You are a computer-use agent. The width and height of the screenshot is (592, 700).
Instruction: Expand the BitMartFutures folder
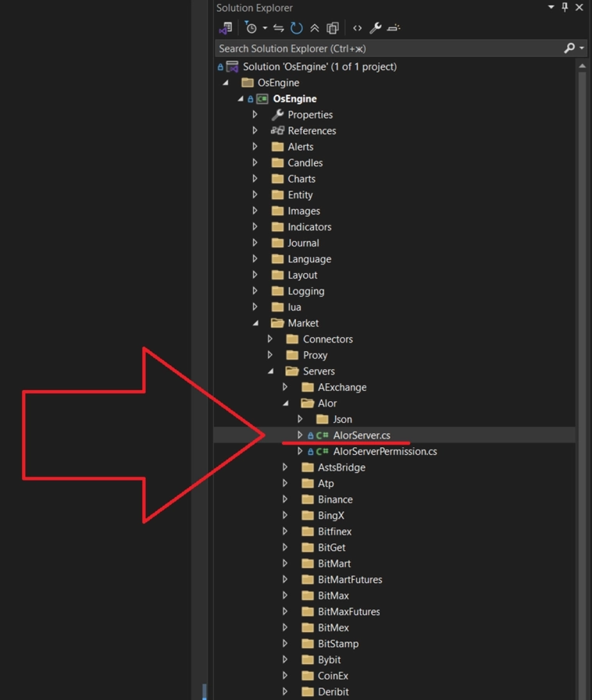click(285, 580)
